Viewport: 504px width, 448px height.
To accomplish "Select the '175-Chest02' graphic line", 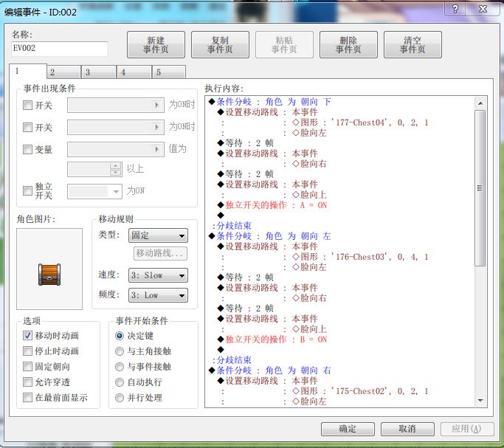I will 361,391.
